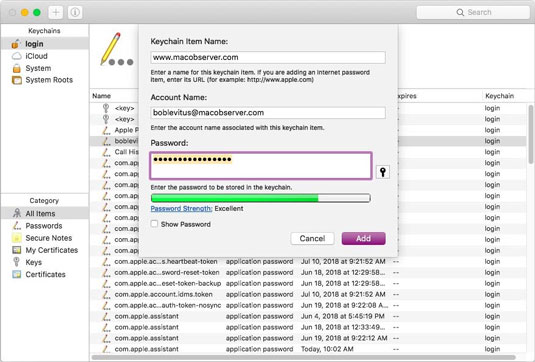Screen dimensions: 535x362
Task: Click the Cancel button
Action: [x=312, y=238]
